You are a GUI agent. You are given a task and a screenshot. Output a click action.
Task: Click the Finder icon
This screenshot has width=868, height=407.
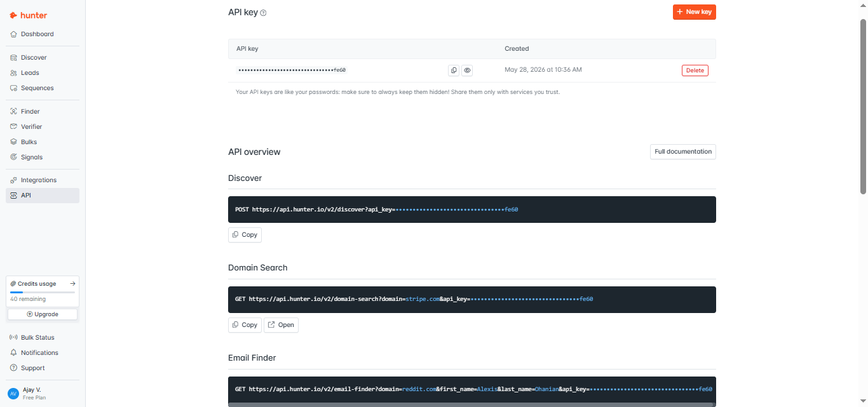click(x=14, y=112)
